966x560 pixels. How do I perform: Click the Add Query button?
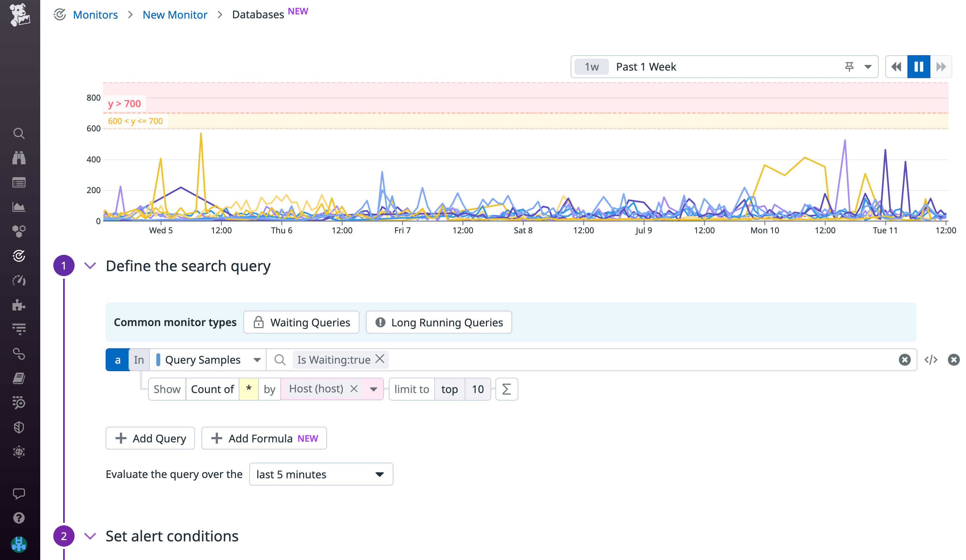pos(150,438)
